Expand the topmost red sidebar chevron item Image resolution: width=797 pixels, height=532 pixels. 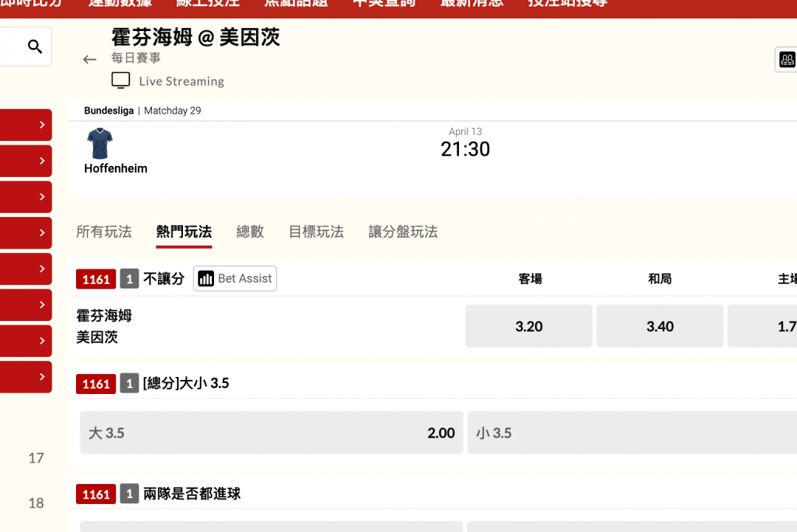(26, 125)
